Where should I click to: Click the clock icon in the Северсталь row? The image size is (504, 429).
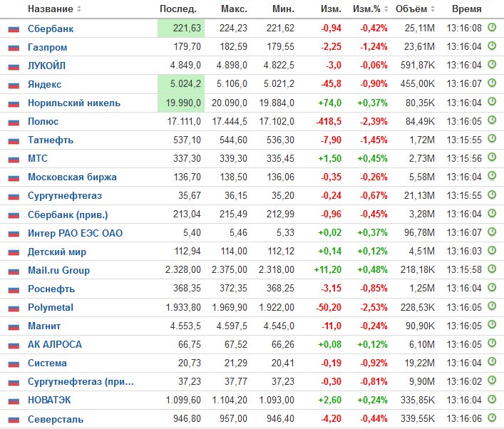[x=492, y=418]
